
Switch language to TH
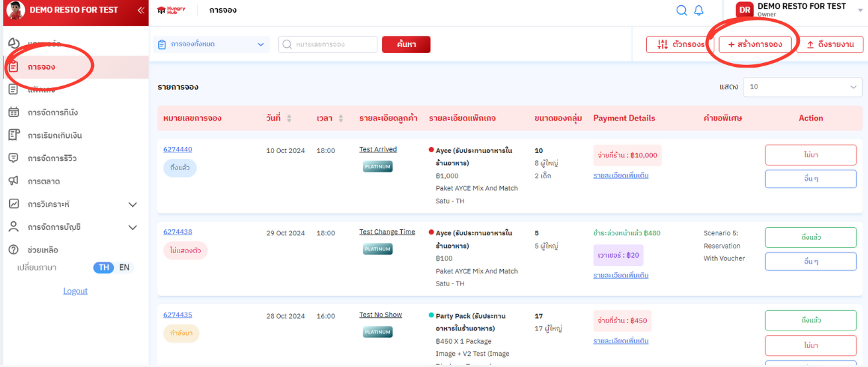(104, 268)
